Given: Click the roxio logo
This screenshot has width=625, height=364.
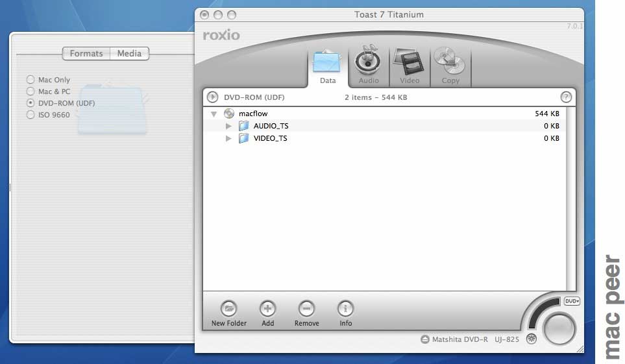Looking at the screenshot, I should (221, 35).
